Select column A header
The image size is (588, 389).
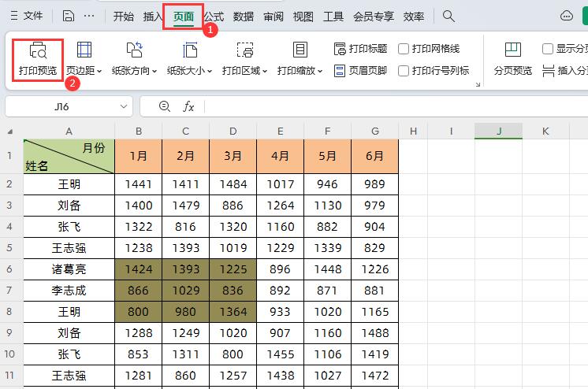(x=69, y=132)
